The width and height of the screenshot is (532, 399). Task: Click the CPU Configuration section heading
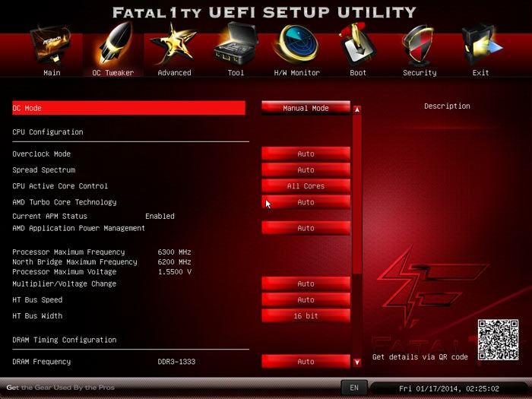click(48, 132)
